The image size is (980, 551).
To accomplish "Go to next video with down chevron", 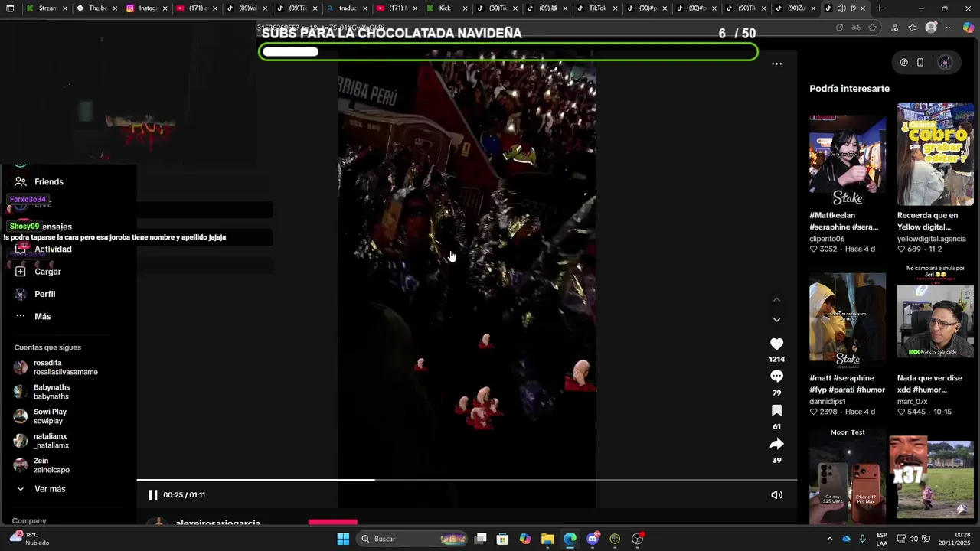I will click(776, 320).
